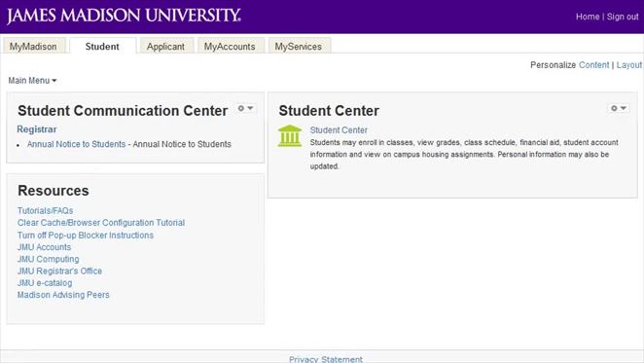The image size is (644, 363).
Task: Switch to the Applicant tab
Action: [166, 46]
